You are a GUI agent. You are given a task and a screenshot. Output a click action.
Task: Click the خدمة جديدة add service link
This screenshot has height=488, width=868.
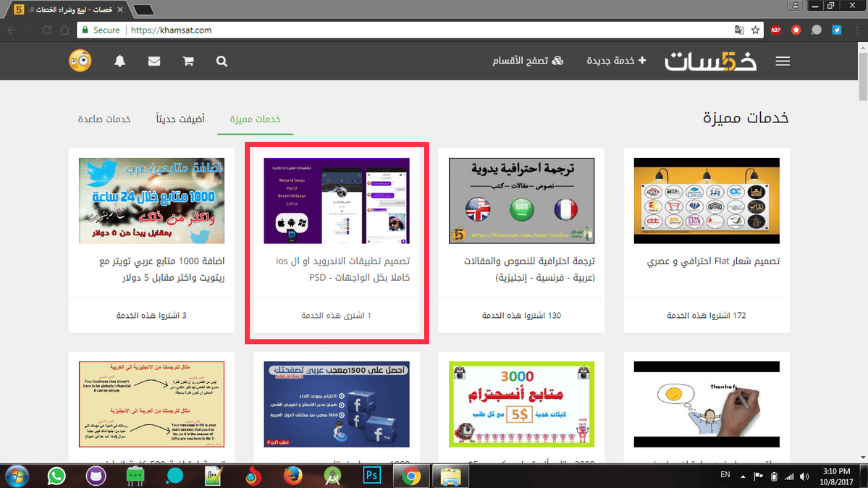(616, 60)
